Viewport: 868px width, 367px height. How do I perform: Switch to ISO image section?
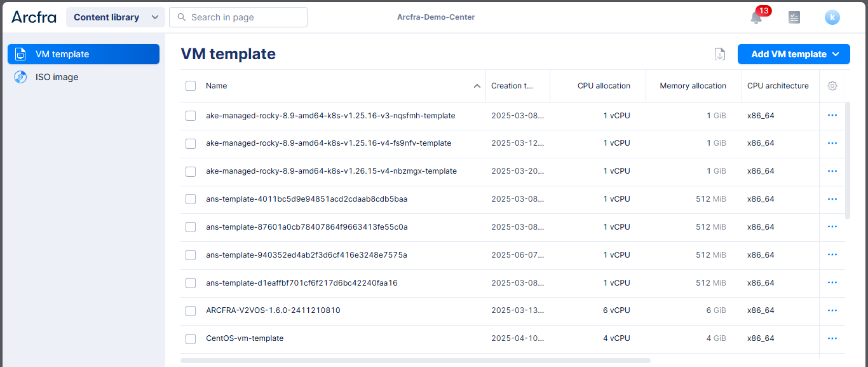click(57, 77)
